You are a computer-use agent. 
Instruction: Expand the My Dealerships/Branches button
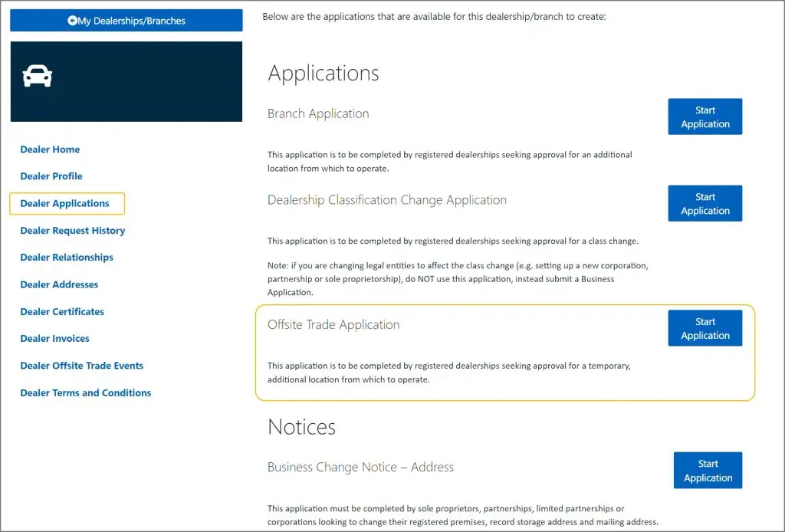coord(126,21)
